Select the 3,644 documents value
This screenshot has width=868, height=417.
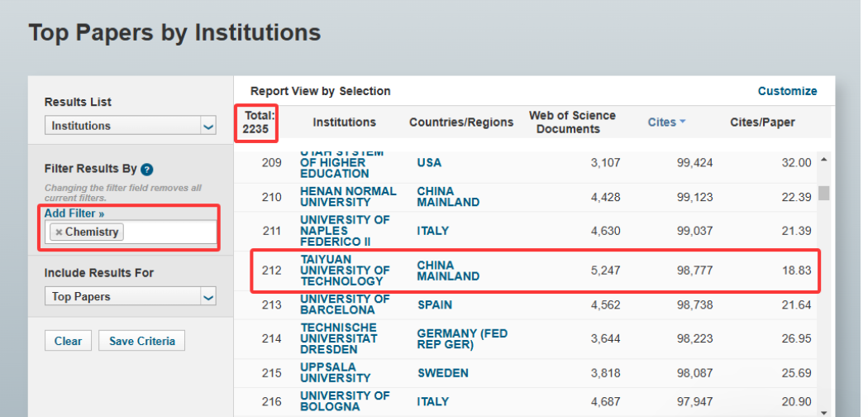click(605, 338)
